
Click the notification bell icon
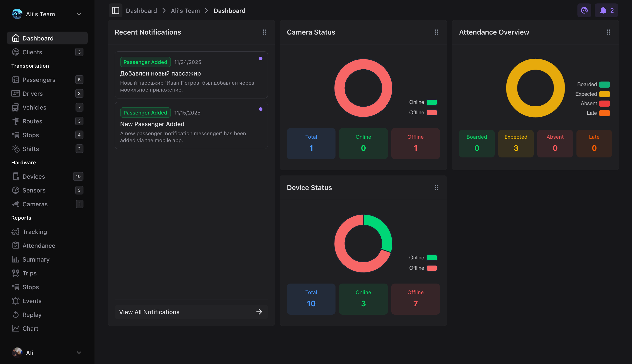603,10
